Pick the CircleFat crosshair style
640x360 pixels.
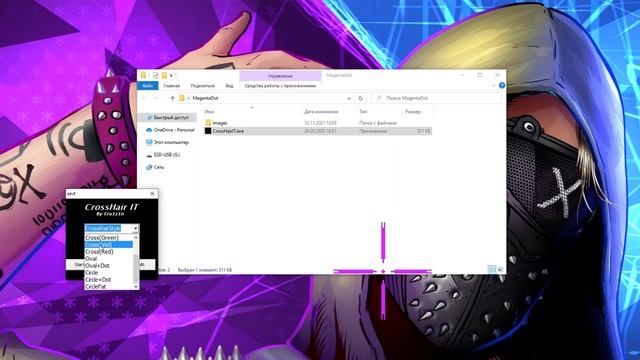coord(109,286)
